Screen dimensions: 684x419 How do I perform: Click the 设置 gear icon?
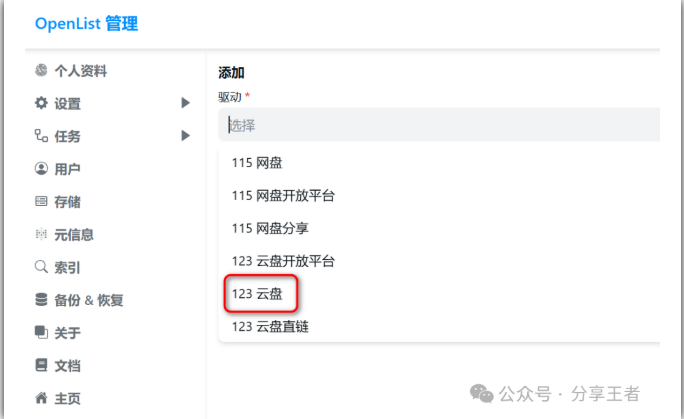(41, 103)
